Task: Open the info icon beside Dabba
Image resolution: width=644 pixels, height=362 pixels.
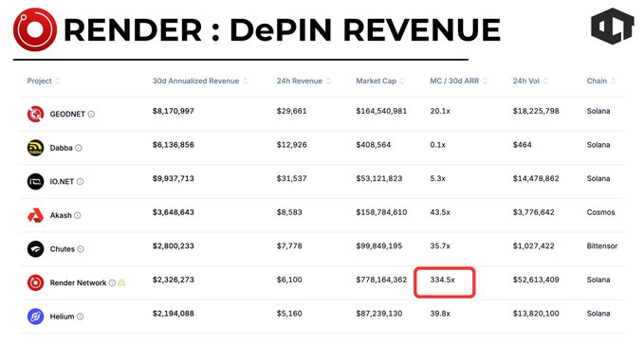Action: click(79, 148)
